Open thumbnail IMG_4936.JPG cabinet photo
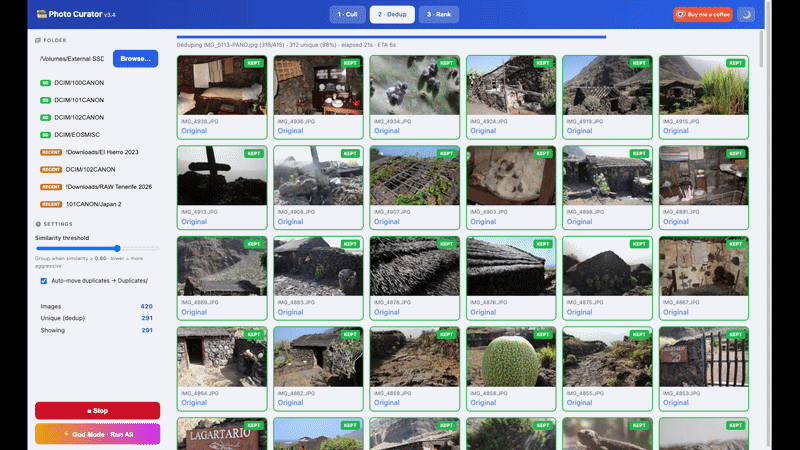The height and width of the screenshot is (450, 800). (x=318, y=85)
